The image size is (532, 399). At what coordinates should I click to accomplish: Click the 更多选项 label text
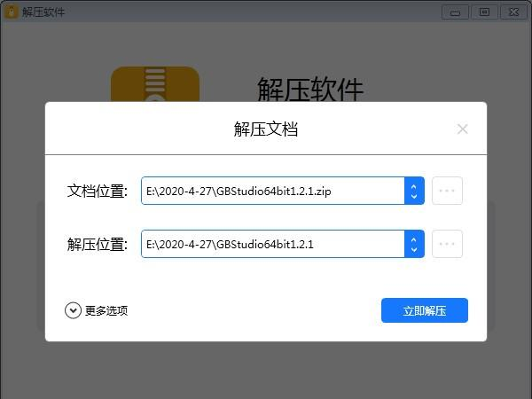click(x=106, y=311)
